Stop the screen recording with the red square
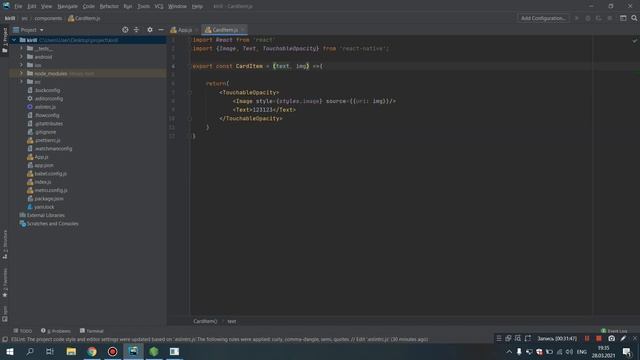The height and width of the screenshot is (360, 640). coord(599,338)
